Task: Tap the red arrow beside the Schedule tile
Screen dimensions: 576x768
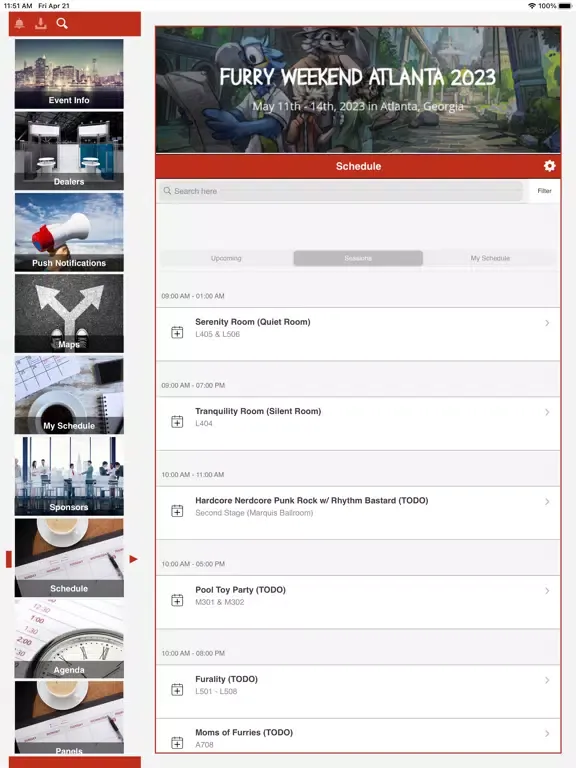Action: tap(133, 559)
